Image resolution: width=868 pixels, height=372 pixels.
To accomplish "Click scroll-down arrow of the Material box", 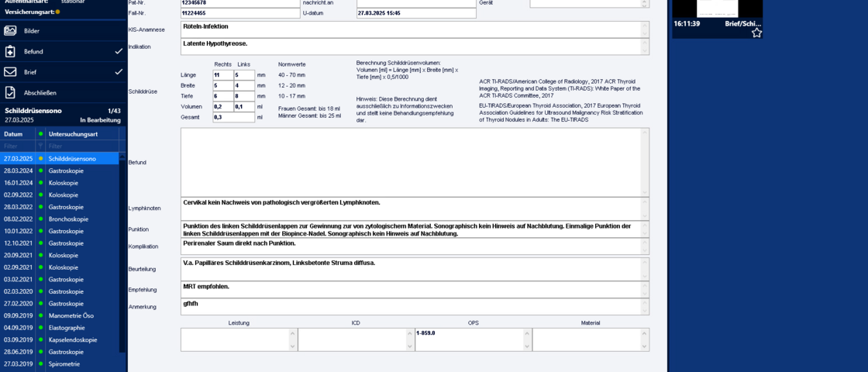I will coord(646,346).
